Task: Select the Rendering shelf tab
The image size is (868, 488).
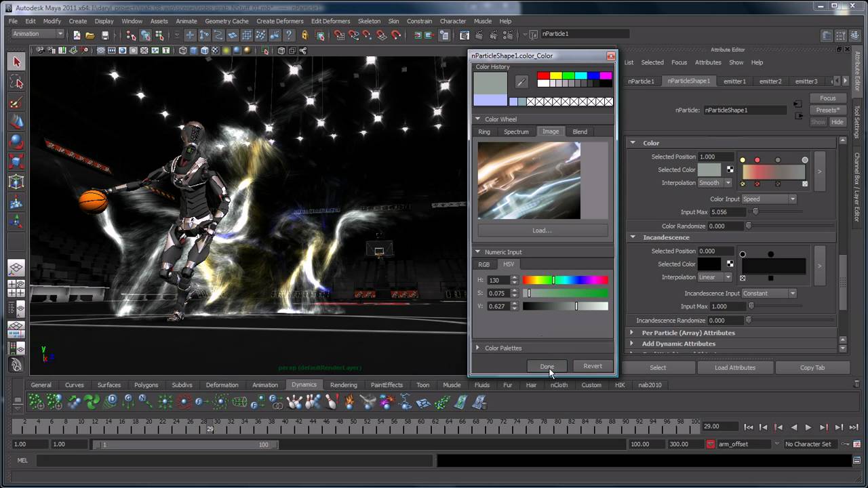Action: point(343,385)
